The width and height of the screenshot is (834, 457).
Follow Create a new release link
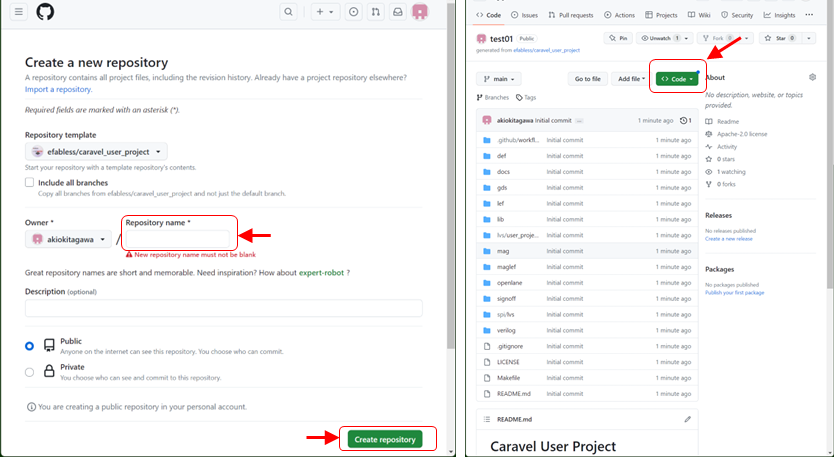point(729,239)
